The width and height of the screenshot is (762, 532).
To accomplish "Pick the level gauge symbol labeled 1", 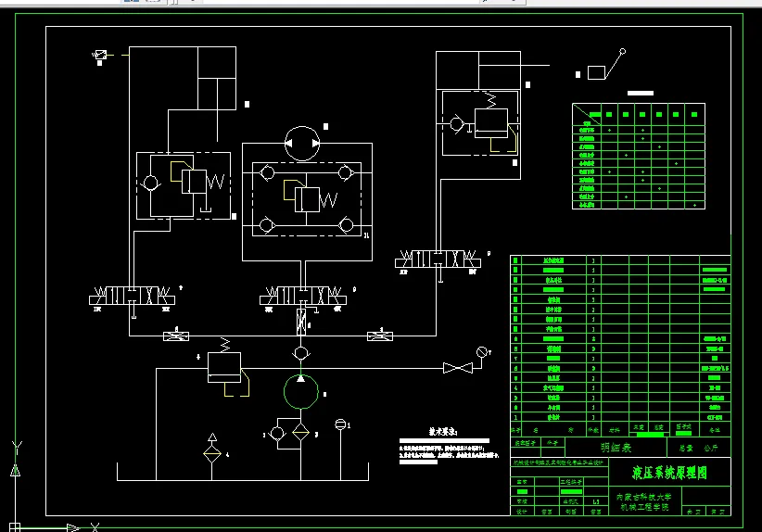I will [x=340, y=424].
